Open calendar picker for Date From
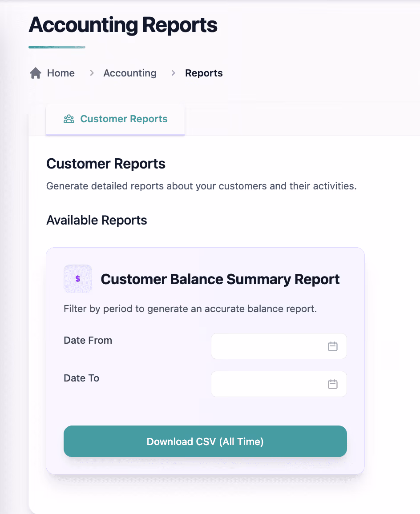The width and height of the screenshot is (420, 514). point(333,346)
